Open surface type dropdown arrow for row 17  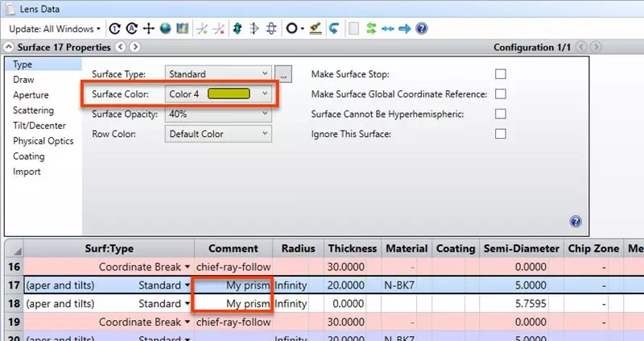point(188,285)
